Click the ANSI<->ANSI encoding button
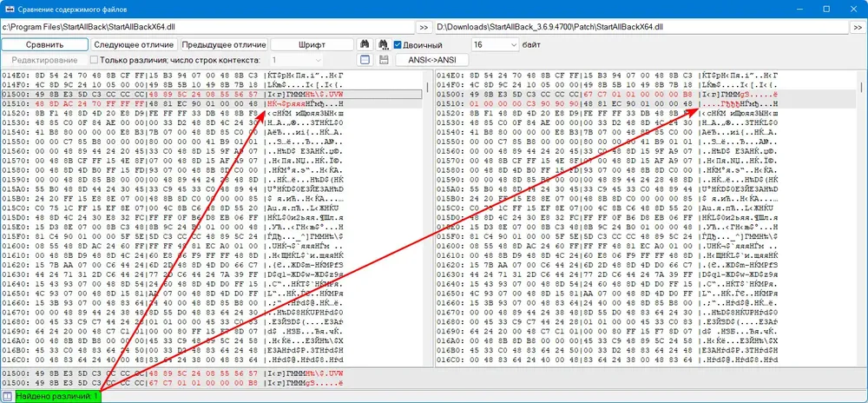The image size is (868, 403). 432,60
